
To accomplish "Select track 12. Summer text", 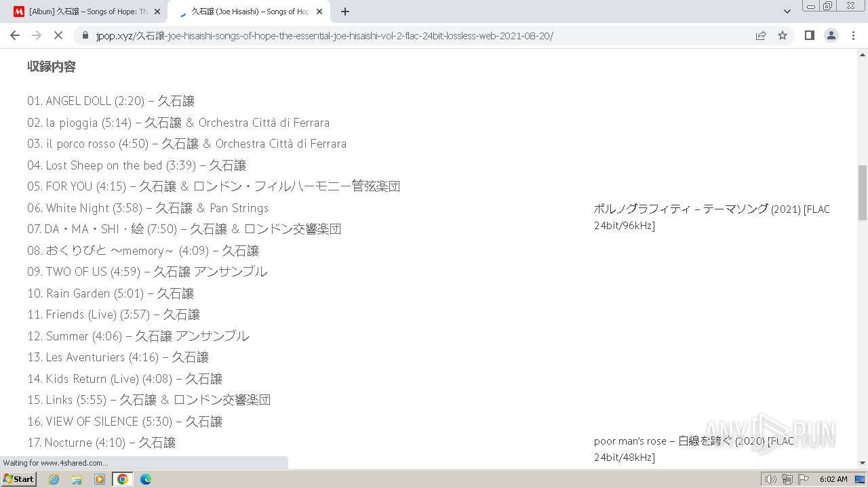I will click(x=138, y=336).
